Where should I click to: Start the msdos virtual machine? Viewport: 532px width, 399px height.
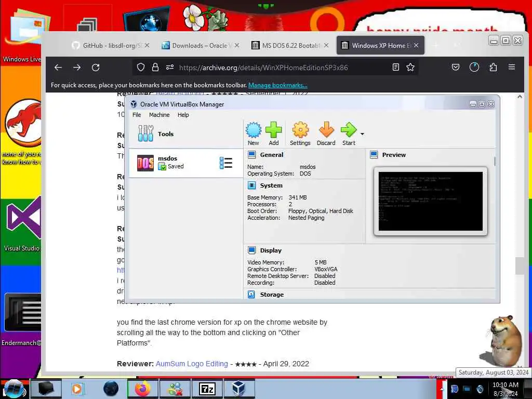pyautogui.click(x=349, y=134)
